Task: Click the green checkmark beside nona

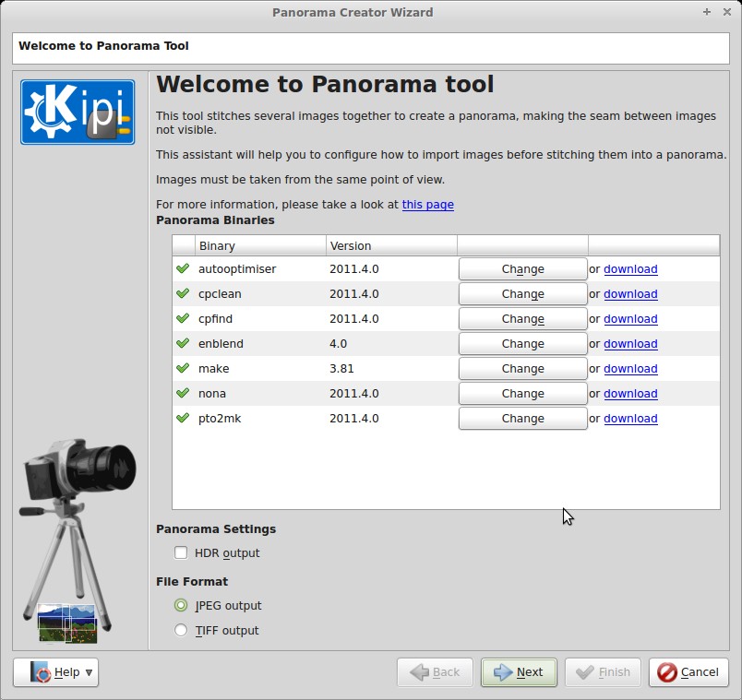Action: 183,393
